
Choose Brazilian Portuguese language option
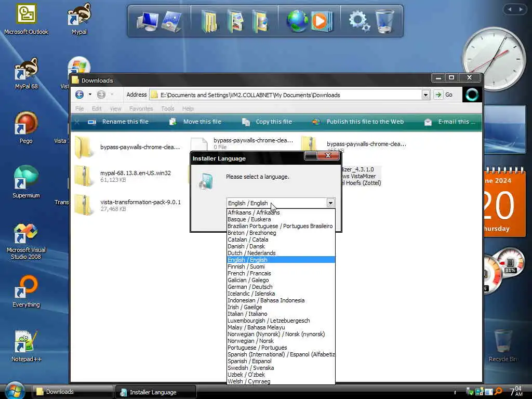pyautogui.click(x=281, y=226)
